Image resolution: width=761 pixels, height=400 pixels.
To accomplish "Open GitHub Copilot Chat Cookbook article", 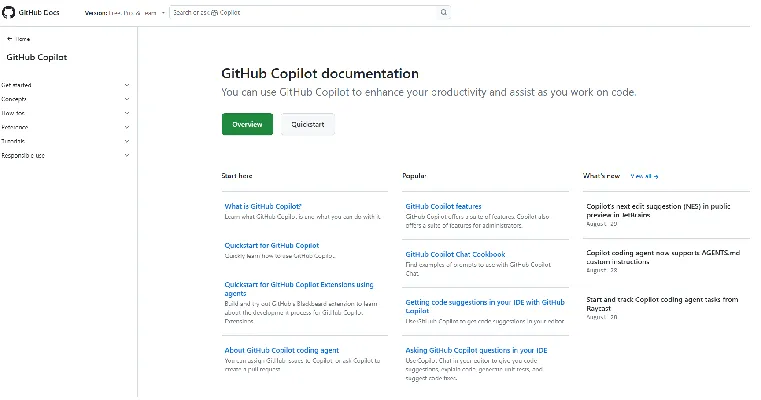I will tap(455, 254).
